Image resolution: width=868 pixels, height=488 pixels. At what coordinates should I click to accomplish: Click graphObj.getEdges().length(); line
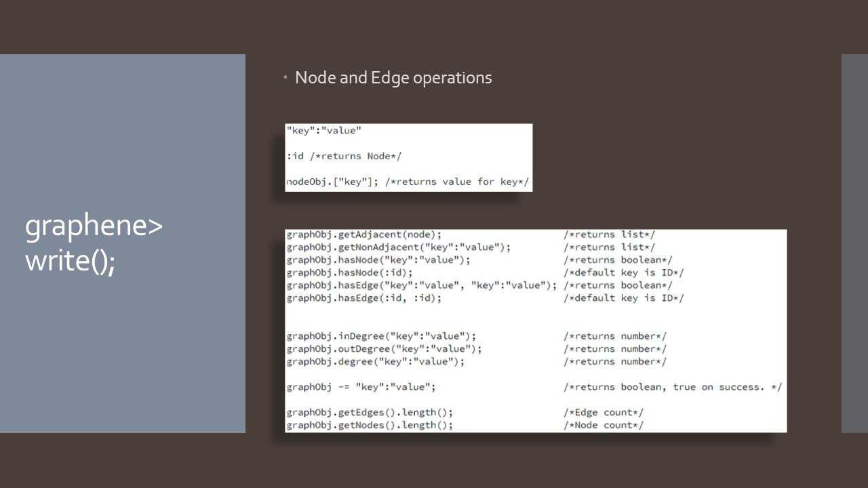(370, 413)
